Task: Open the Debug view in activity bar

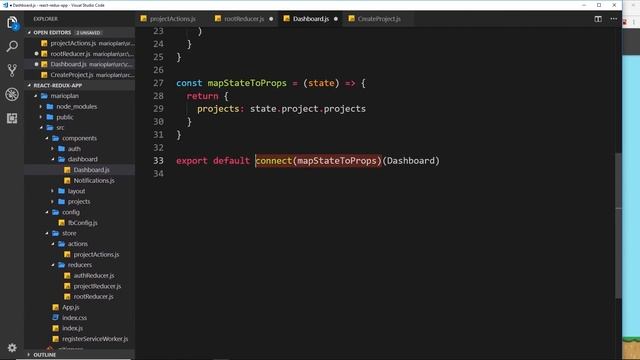Action: pyautogui.click(x=12, y=94)
